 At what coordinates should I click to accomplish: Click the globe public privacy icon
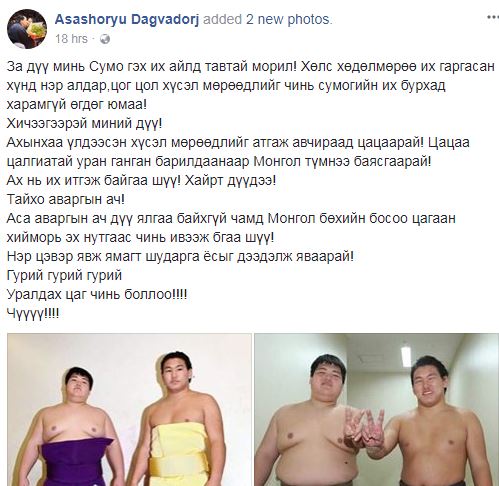point(105,39)
